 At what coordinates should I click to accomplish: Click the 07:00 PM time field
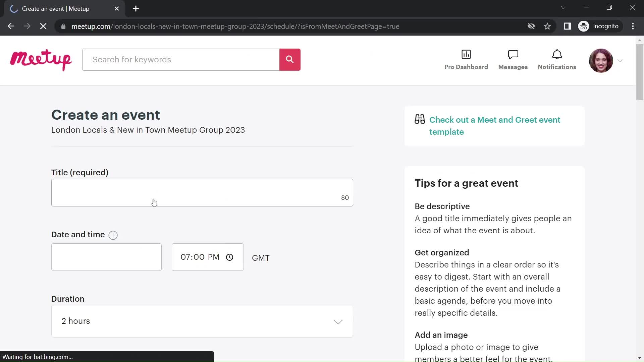coord(207,257)
